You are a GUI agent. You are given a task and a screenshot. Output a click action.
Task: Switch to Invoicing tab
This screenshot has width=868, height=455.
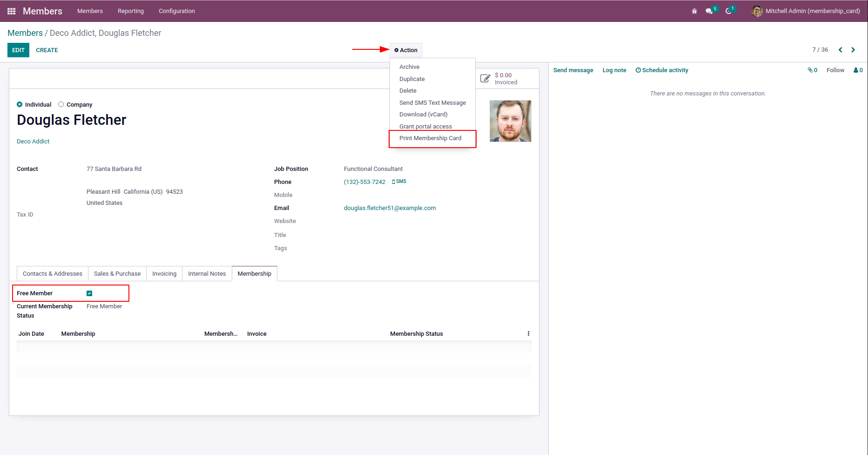pos(164,274)
